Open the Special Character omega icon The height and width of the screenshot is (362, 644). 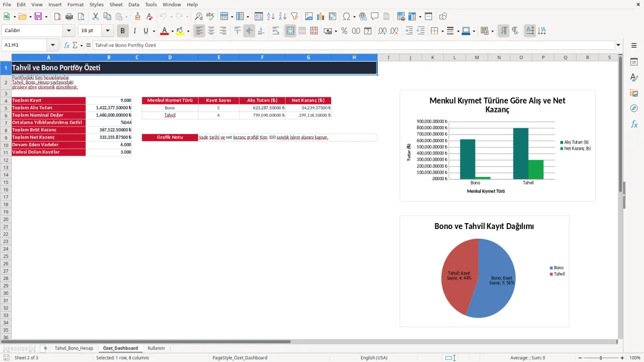click(346, 17)
